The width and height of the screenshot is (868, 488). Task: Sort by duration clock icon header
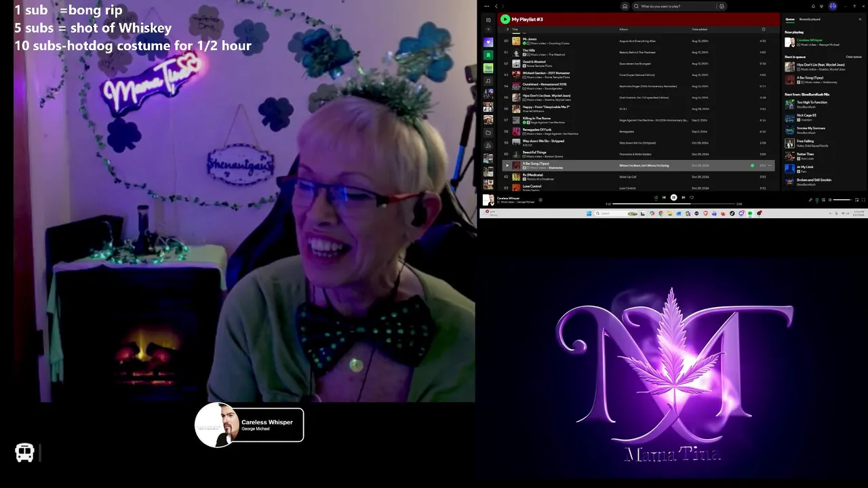[764, 29]
